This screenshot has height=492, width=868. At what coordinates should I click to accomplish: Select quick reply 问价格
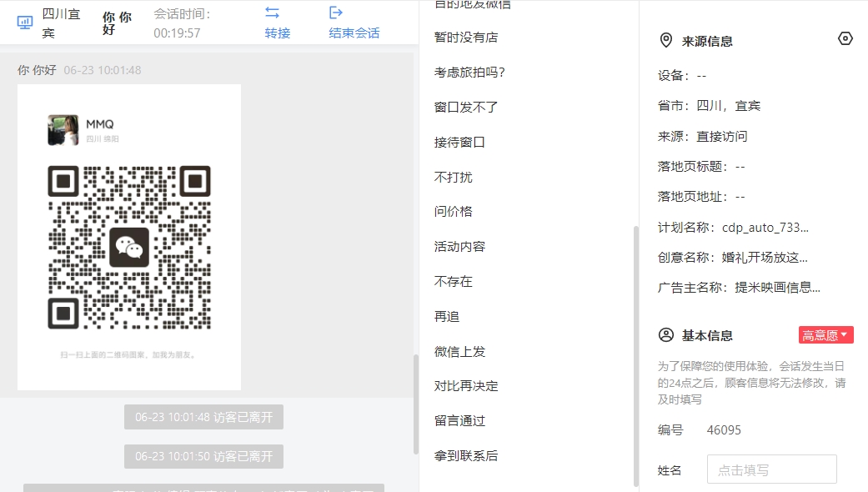pos(454,212)
